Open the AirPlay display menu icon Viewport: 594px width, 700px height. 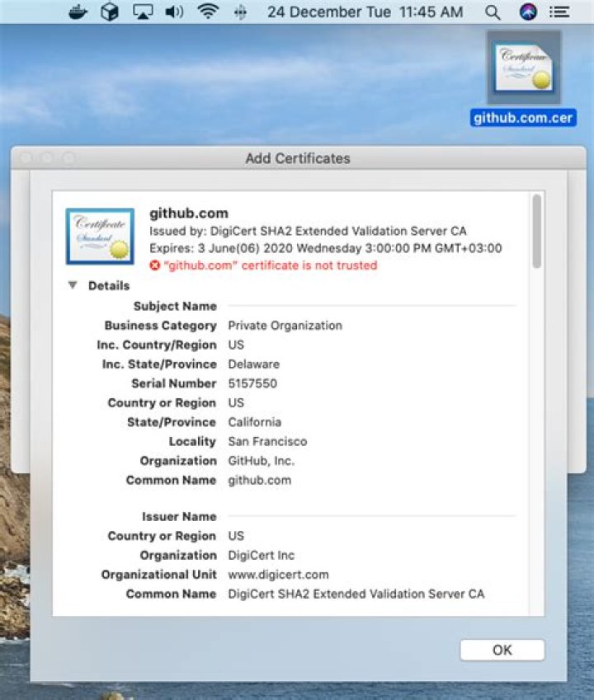143,12
